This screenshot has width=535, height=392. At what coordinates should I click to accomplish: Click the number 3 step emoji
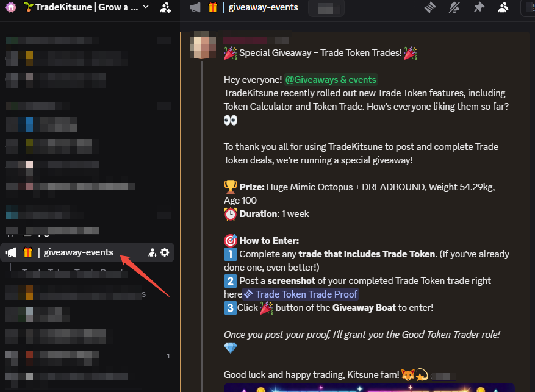click(x=231, y=308)
